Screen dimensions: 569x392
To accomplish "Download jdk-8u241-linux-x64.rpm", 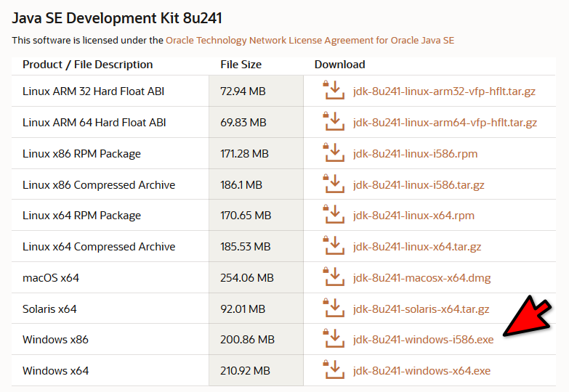I will tap(413, 216).
